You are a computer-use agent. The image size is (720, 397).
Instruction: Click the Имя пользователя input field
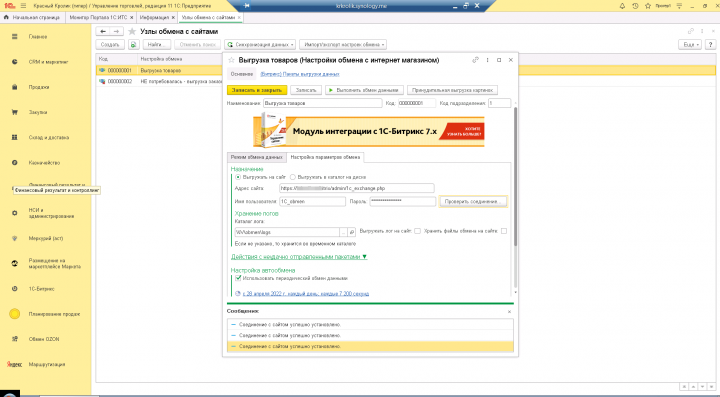(312, 201)
